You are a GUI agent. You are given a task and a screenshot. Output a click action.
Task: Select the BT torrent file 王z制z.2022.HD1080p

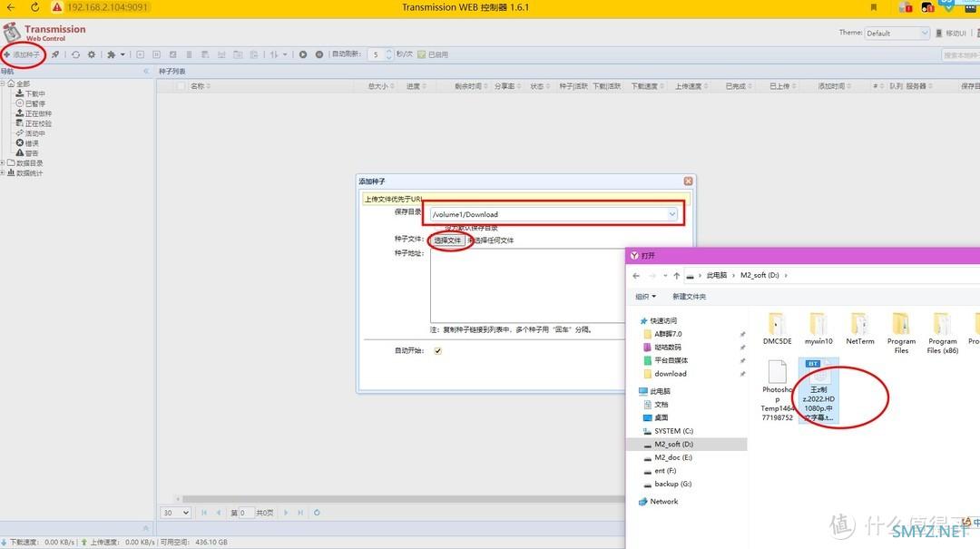pyautogui.click(x=818, y=391)
